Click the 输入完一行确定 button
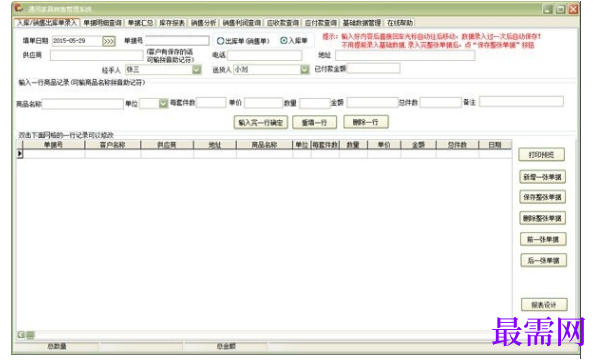Viewport: 604px width, 363px height. [261, 123]
